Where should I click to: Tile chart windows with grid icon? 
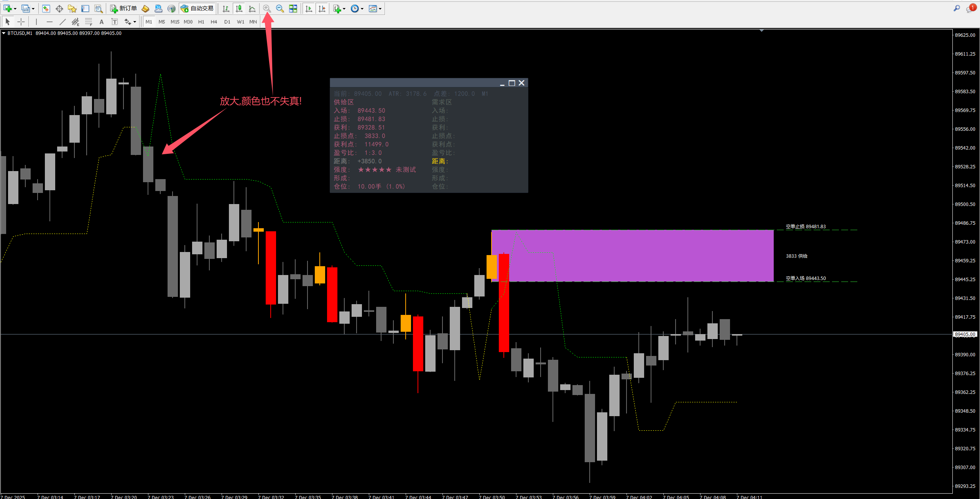point(293,8)
